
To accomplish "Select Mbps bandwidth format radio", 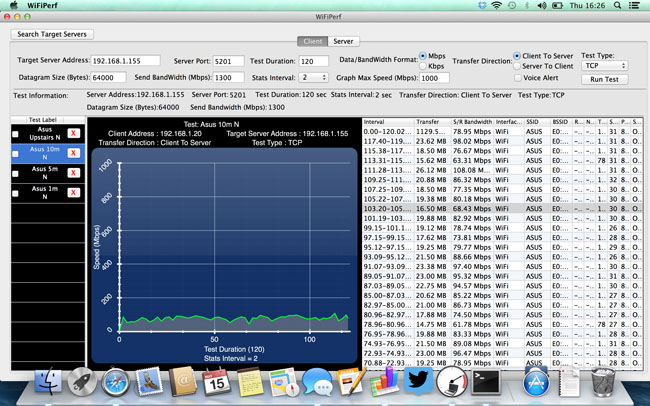I will (423, 56).
